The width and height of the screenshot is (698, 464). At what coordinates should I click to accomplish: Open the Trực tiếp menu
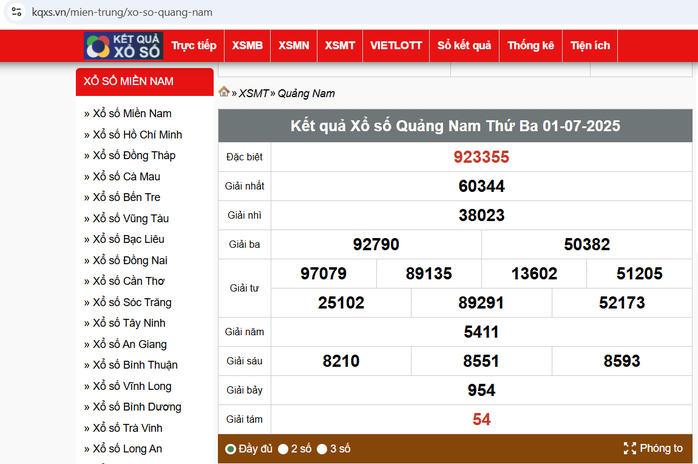(x=193, y=46)
